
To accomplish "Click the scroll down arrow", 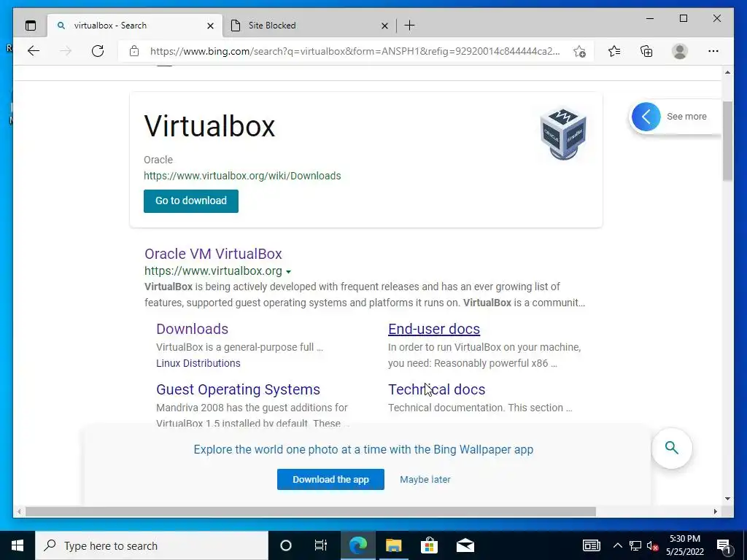I will click(727, 499).
